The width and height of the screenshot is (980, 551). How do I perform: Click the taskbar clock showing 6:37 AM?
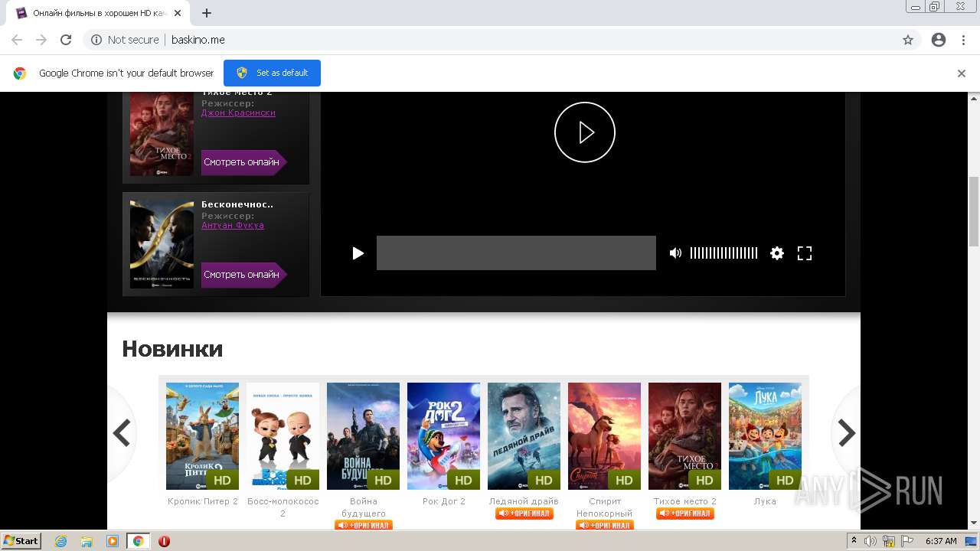[x=941, y=541]
